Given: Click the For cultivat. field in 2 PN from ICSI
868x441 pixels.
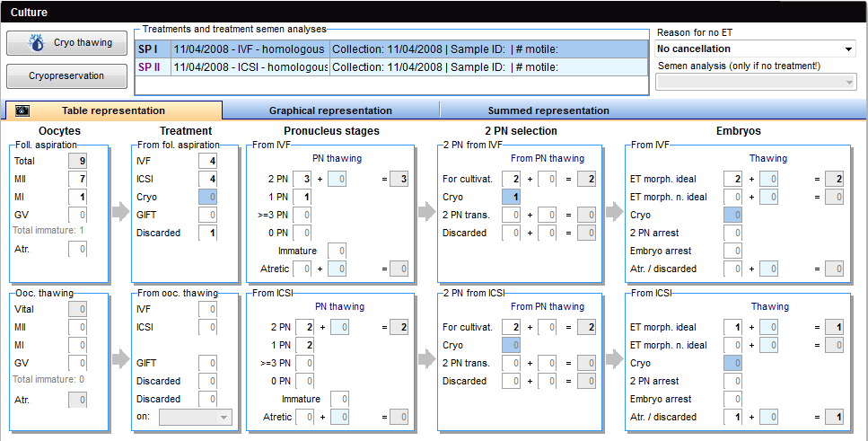Looking at the screenshot, I should click(511, 328).
